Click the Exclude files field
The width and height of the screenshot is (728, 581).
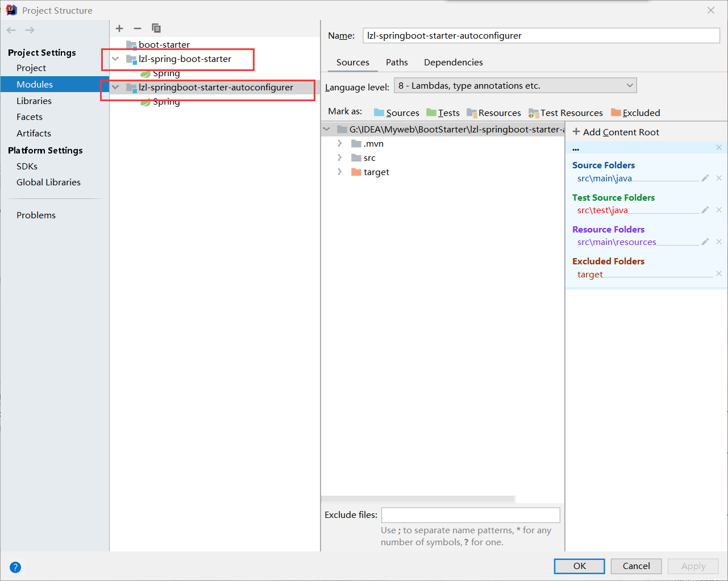[471, 515]
